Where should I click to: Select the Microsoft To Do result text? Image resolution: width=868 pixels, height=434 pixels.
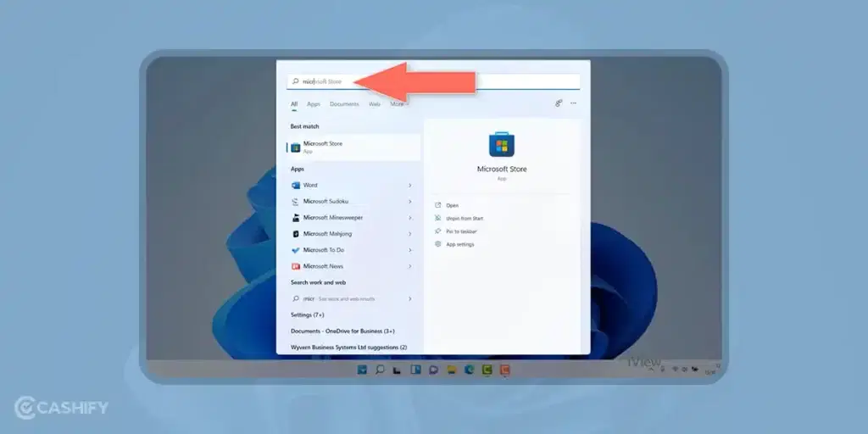tap(323, 250)
